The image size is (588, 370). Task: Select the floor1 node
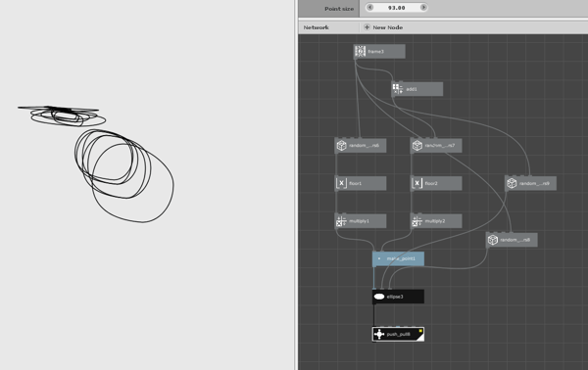361,183
